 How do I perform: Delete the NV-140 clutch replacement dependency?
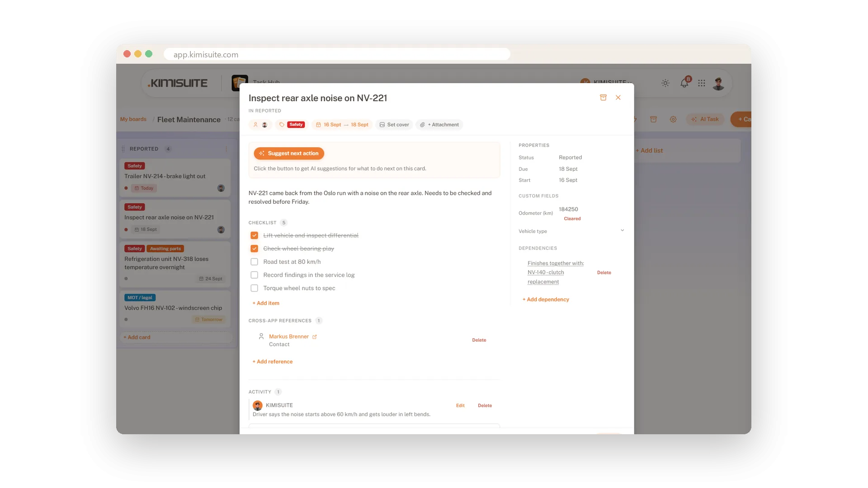(x=604, y=273)
